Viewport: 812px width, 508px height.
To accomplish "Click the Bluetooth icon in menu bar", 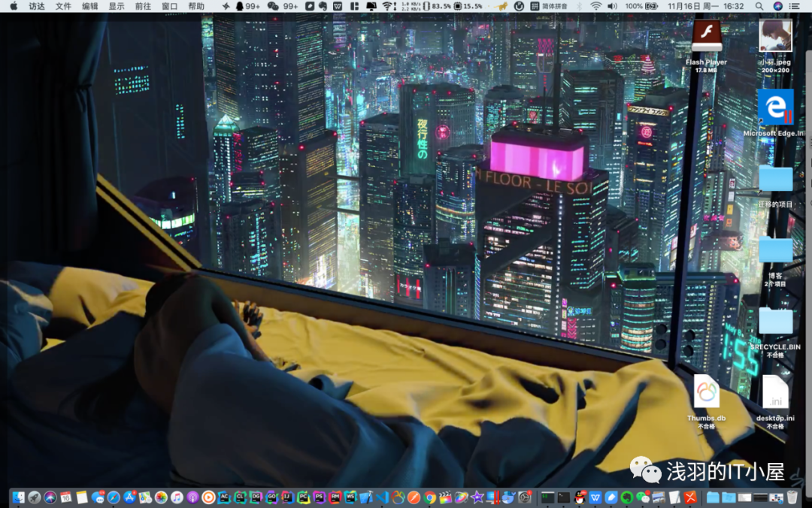I will click(x=580, y=6).
